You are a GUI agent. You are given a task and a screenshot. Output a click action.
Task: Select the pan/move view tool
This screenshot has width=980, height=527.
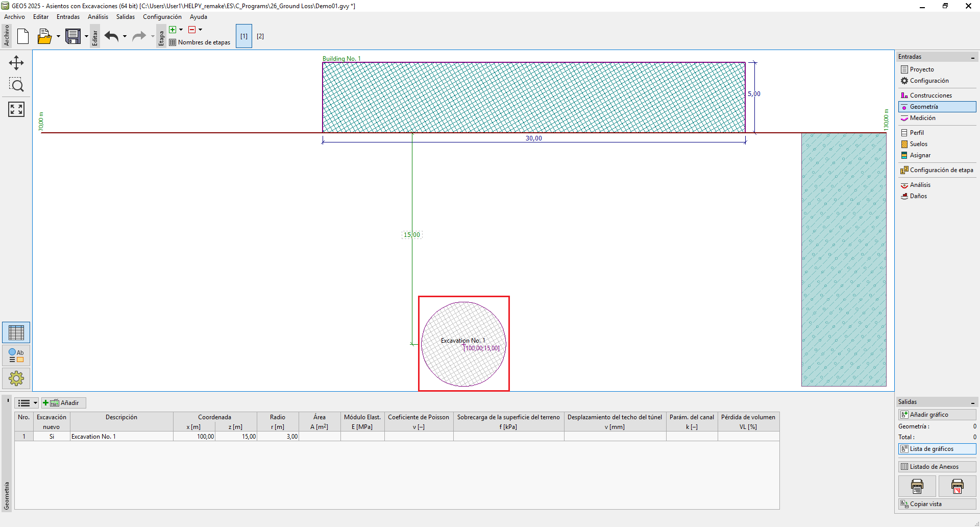tap(16, 63)
